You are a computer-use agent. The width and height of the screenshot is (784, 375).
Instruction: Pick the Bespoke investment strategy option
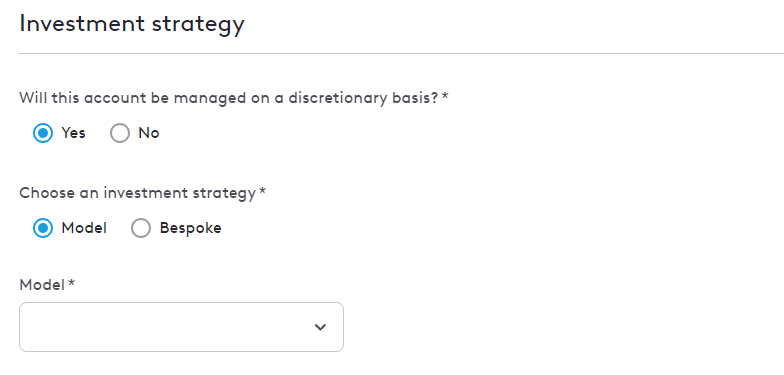(x=141, y=228)
